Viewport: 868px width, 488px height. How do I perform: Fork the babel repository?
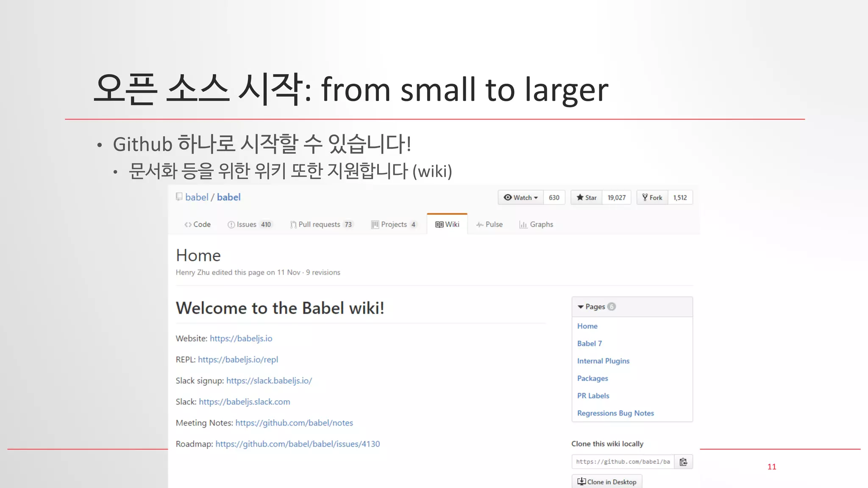pos(652,197)
